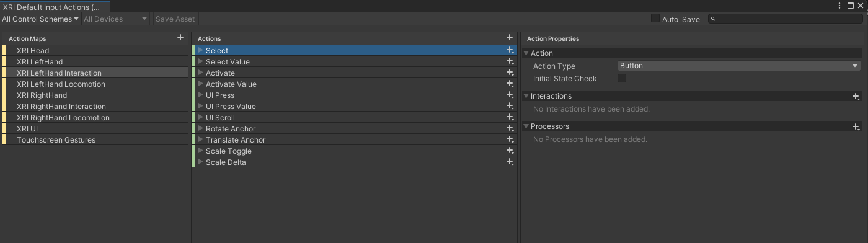Select the XRI Head action map
Screen dimensions: 868x243
(95, 50)
